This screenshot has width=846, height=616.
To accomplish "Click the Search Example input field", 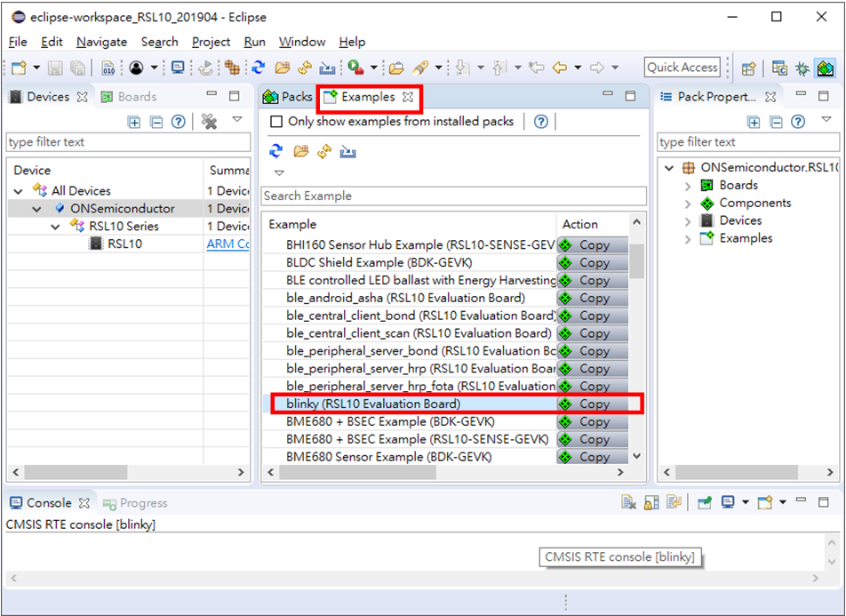I will coord(453,196).
